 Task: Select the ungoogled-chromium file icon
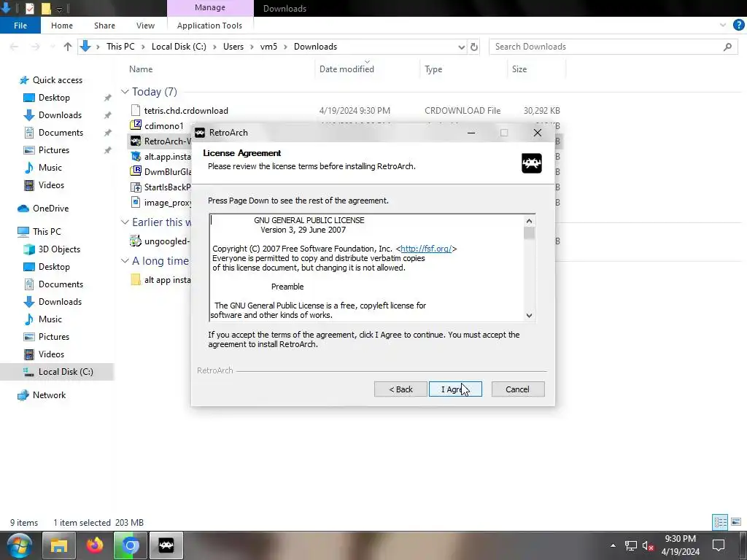pos(136,241)
